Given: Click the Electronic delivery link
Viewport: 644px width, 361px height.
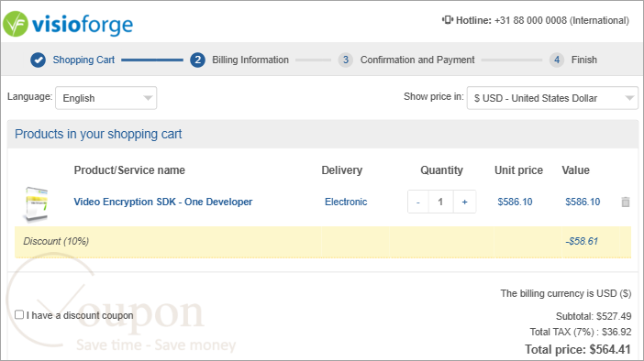Looking at the screenshot, I should pos(346,202).
